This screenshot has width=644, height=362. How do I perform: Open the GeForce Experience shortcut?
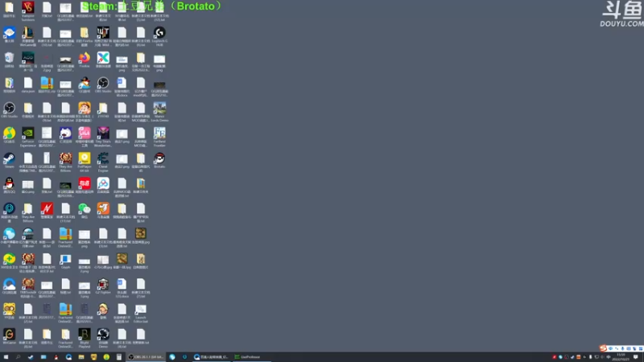[28, 137]
